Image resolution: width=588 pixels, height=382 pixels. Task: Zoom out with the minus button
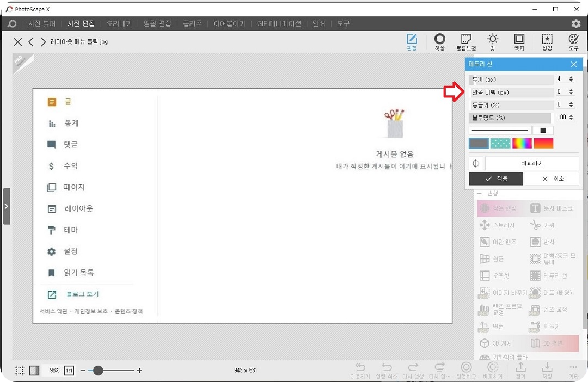(83, 371)
